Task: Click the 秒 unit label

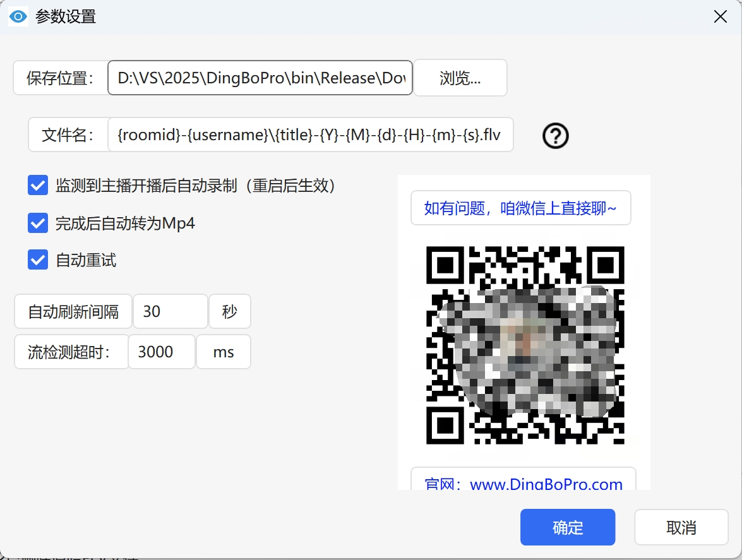Action: (x=230, y=311)
